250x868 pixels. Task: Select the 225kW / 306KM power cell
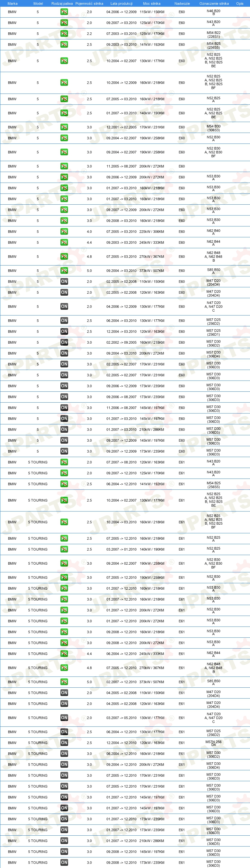click(x=152, y=232)
